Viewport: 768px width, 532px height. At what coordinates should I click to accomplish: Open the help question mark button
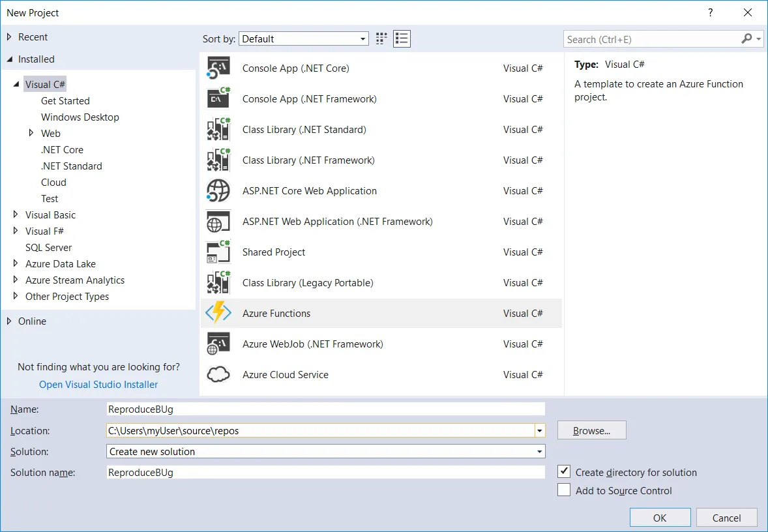(710, 13)
